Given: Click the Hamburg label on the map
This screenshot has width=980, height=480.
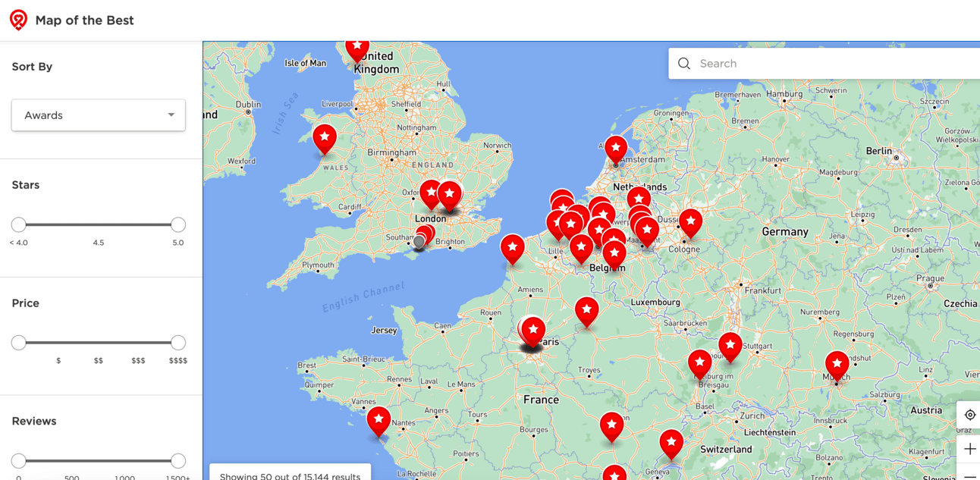Looking at the screenshot, I should pyautogui.click(x=784, y=94).
